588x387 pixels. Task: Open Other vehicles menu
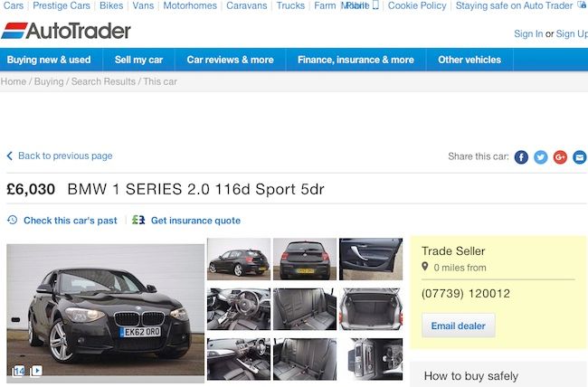click(x=469, y=60)
